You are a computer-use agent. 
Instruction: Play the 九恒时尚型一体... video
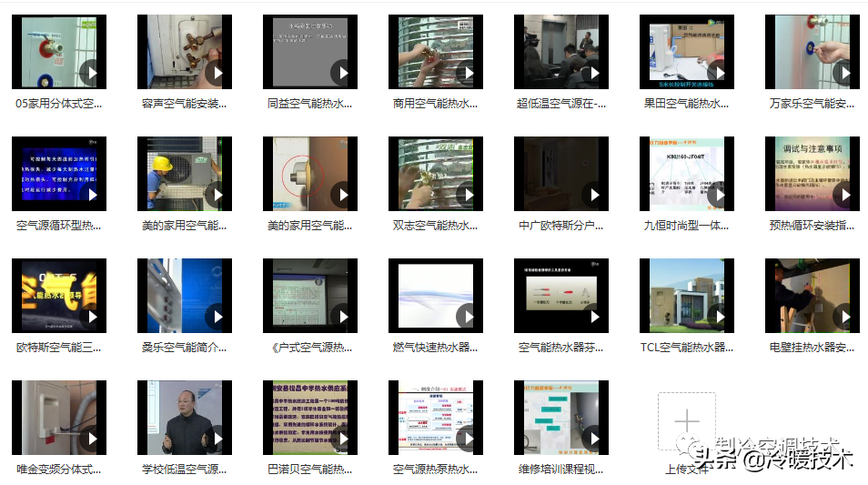pos(719,195)
